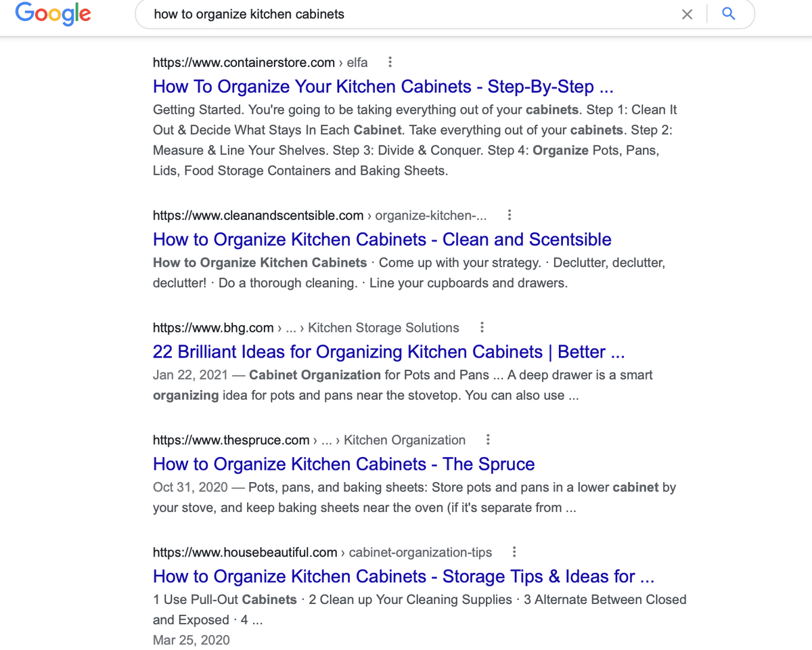
Task: Clear the search query with X icon
Action: pos(687,14)
